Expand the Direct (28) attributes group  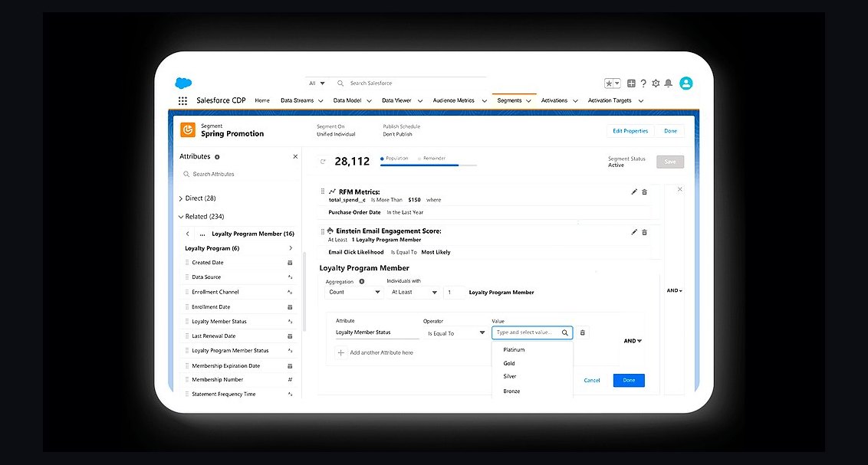(x=181, y=198)
